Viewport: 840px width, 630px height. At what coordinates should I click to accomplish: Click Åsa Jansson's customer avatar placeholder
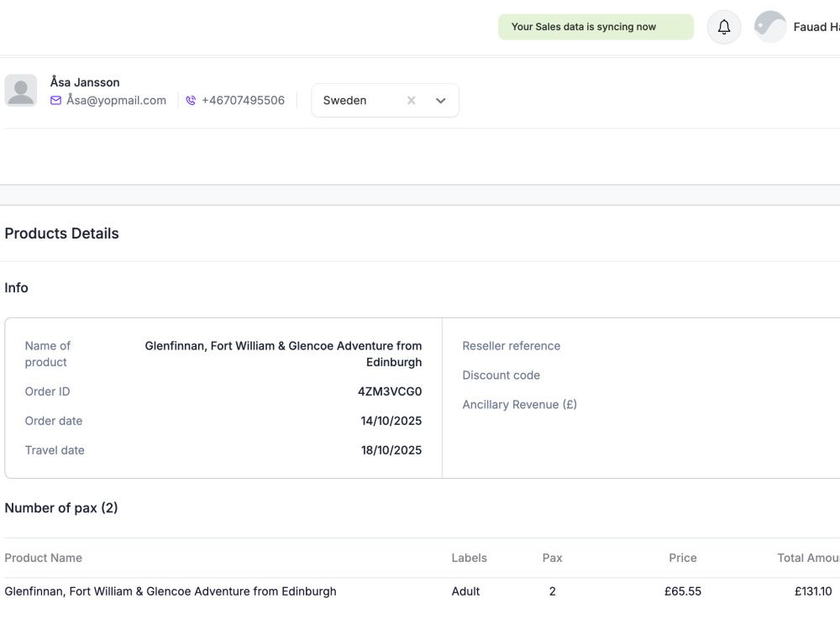tap(21, 91)
